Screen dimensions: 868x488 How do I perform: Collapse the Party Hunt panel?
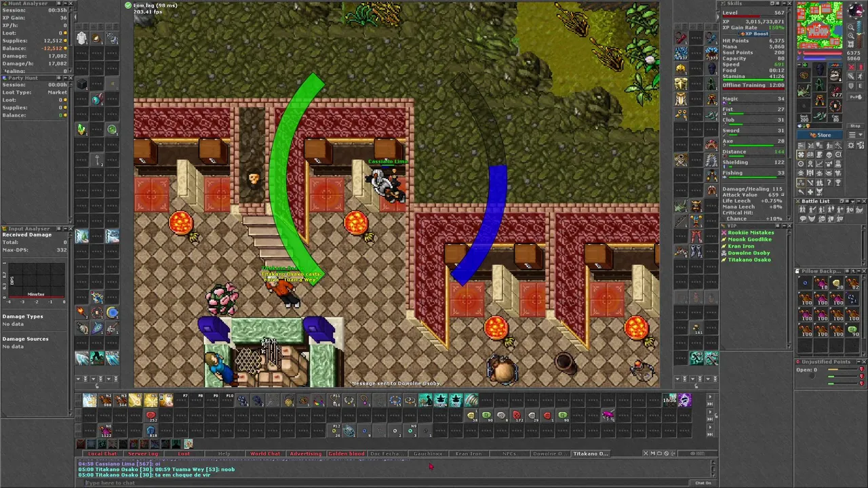click(65, 78)
